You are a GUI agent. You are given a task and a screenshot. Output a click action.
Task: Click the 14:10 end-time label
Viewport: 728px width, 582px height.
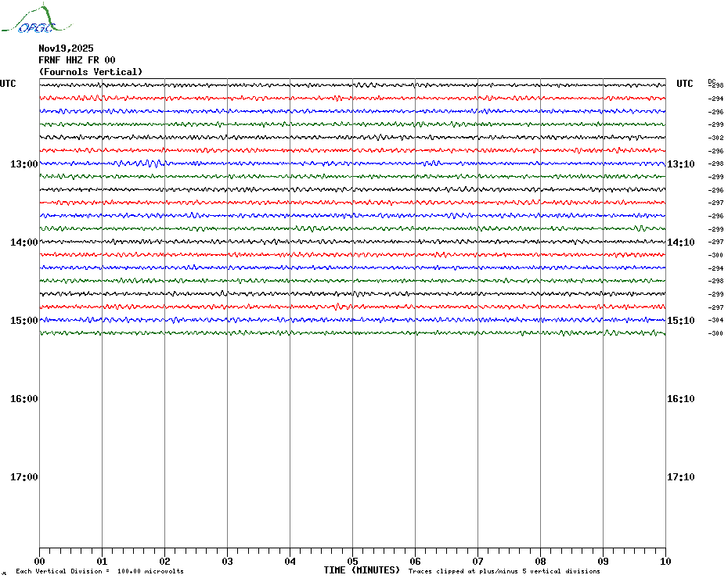681,242
